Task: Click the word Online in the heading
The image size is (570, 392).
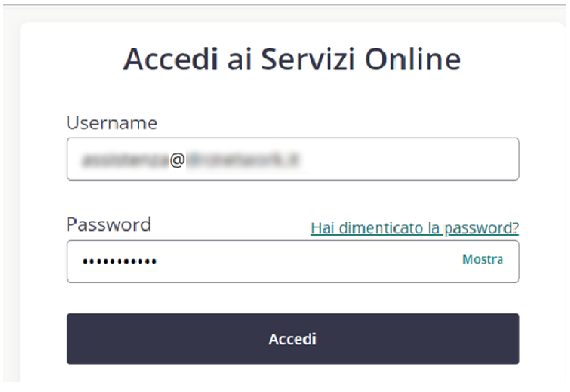Action: tap(413, 59)
